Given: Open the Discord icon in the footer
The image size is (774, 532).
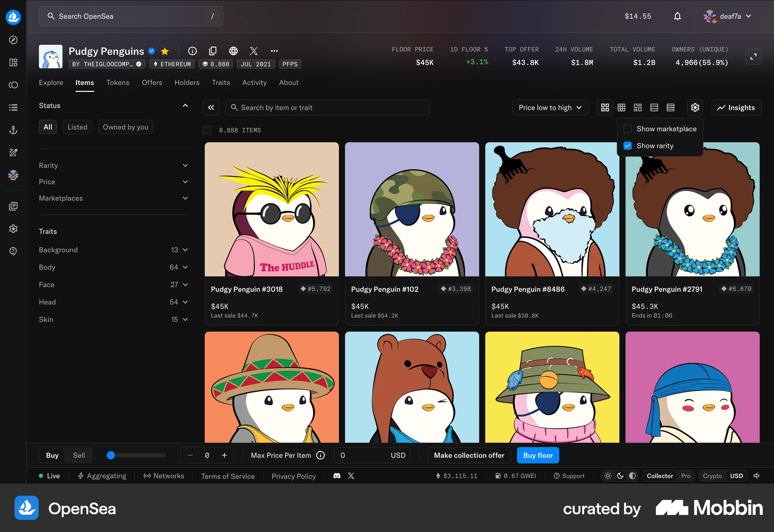Looking at the screenshot, I should (x=337, y=476).
